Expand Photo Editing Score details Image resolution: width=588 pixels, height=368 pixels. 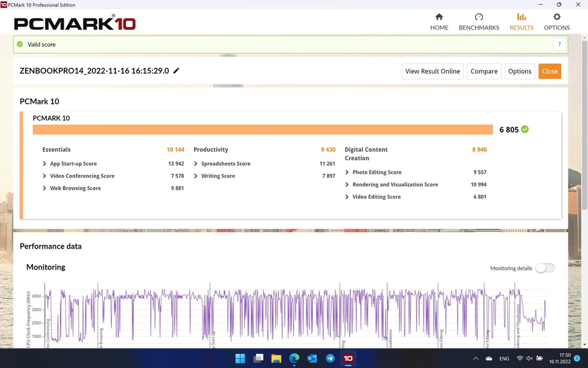pos(347,172)
